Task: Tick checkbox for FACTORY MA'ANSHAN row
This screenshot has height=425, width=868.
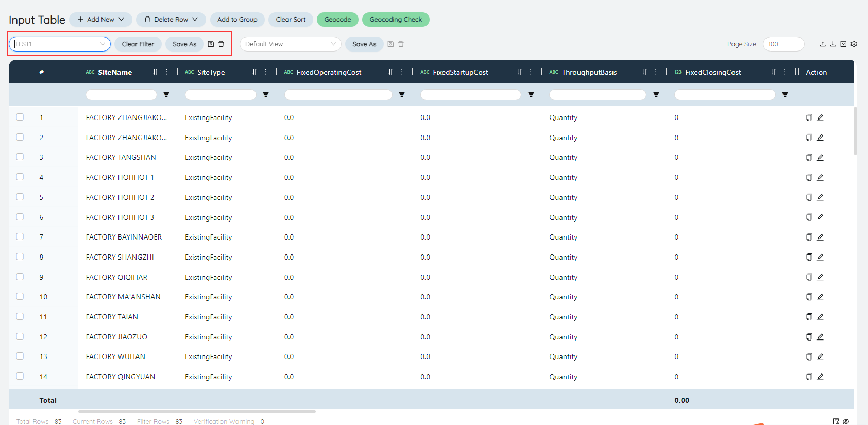Action: [20, 296]
